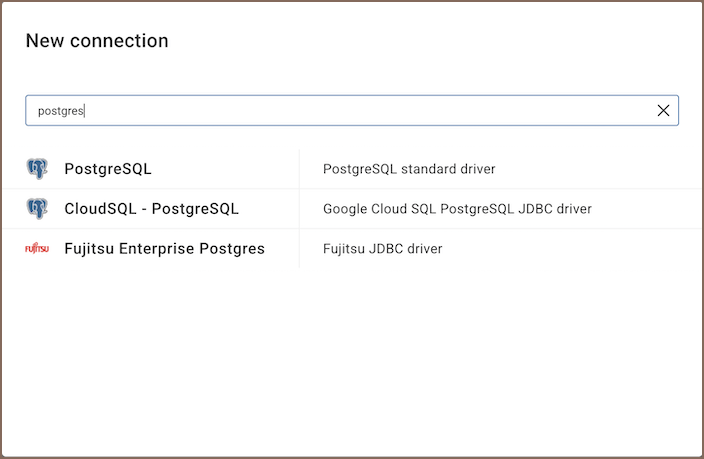This screenshot has height=459, width=704.
Task: Clear the search with the X icon
Action: [x=663, y=111]
